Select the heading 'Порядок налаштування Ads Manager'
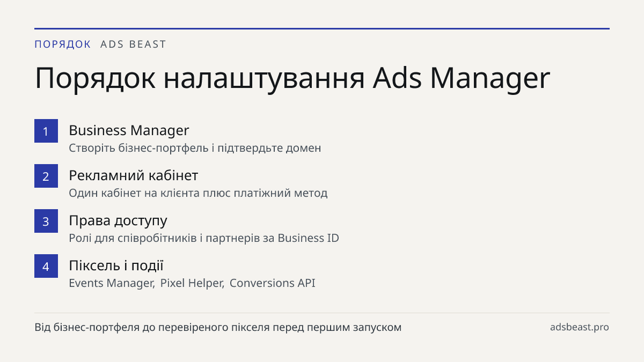 292,78
